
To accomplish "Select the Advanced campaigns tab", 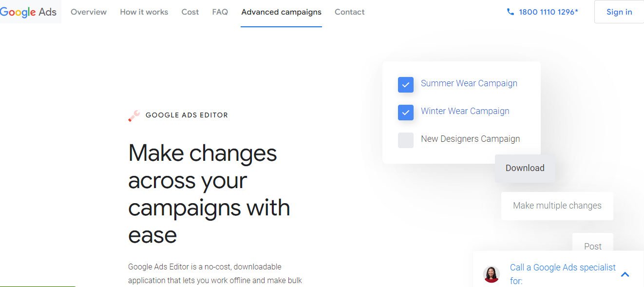I will tap(281, 12).
